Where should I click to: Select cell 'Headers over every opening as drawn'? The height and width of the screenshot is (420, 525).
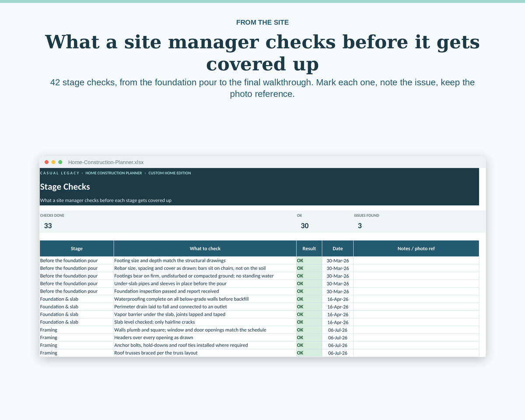(x=205, y=338)
